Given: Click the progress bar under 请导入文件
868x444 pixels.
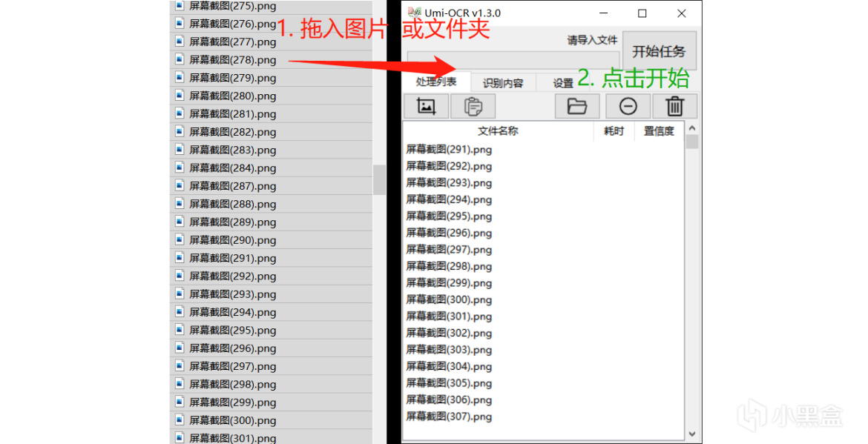Looking at the screenshot, I should point(513,60).
